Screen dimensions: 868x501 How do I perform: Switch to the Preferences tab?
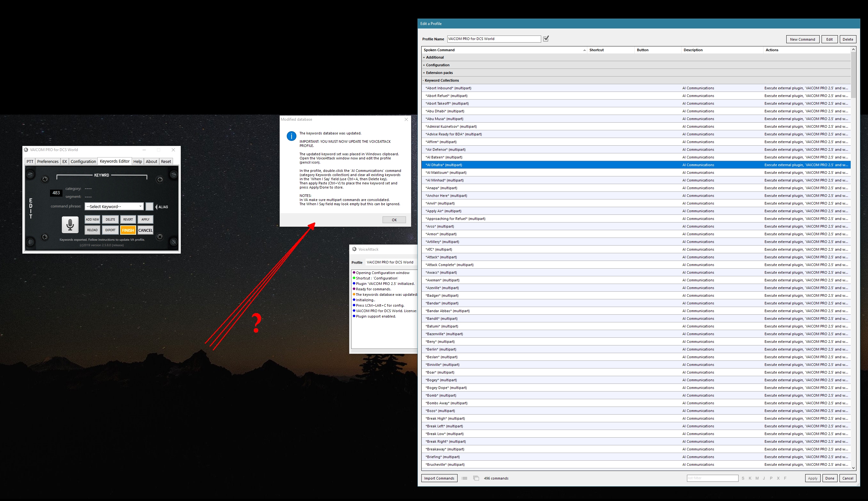(48, 161)
